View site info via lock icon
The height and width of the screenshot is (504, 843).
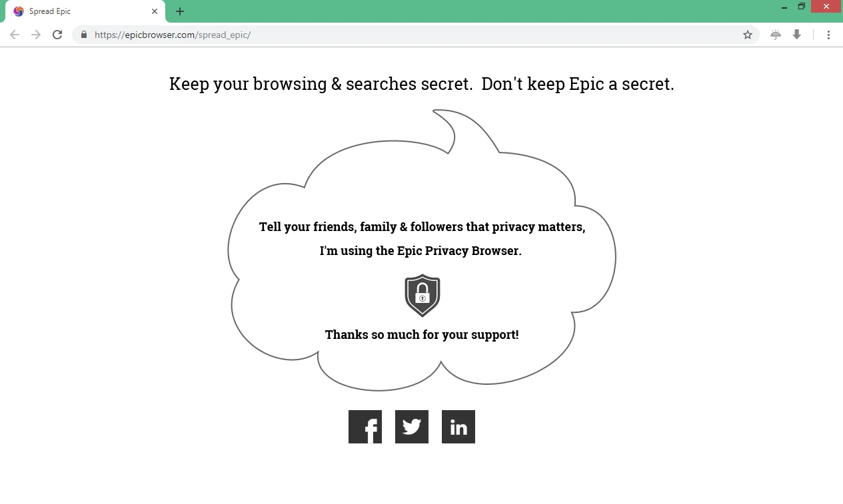point(84,35)
